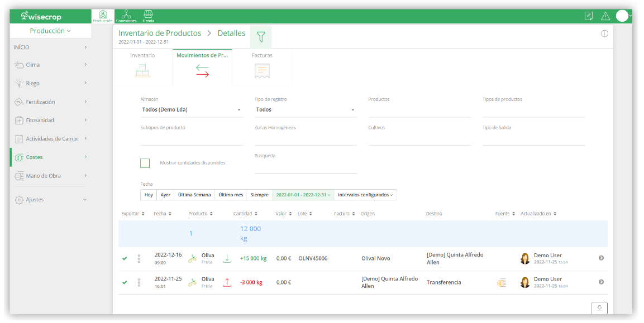Open row menu dots for 2022-11-25 movement
This screenshot has height=323, width=644.
pyautogui.click(x=139, y=282)
